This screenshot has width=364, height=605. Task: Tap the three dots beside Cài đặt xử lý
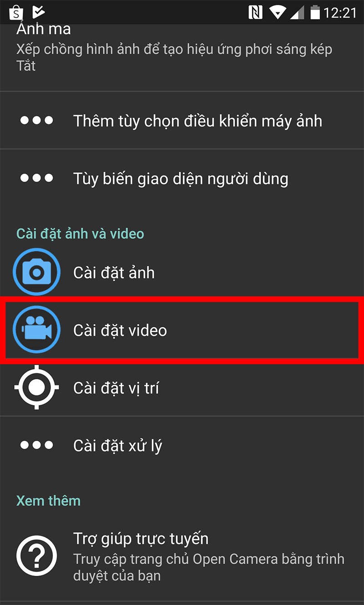[x=37, y=445]
